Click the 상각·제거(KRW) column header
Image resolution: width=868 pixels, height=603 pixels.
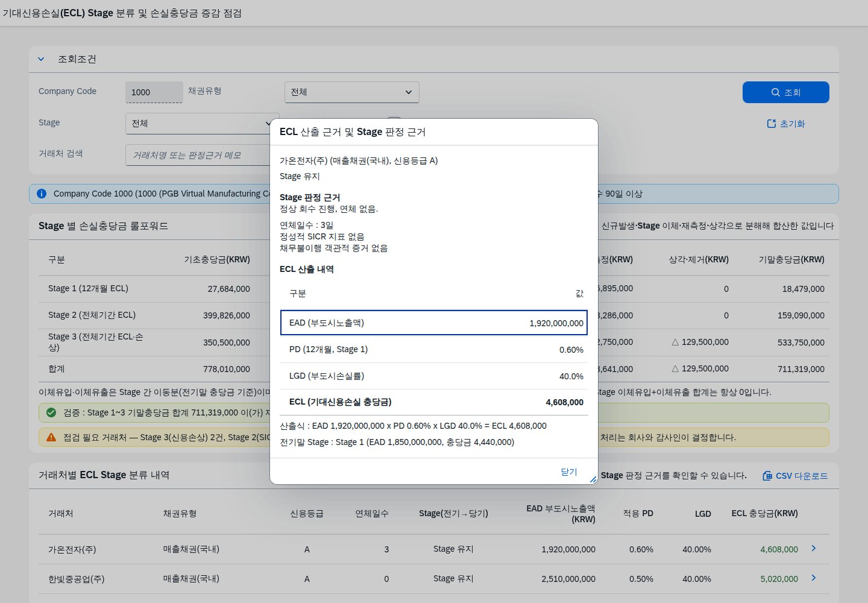(x=699, y=259)
